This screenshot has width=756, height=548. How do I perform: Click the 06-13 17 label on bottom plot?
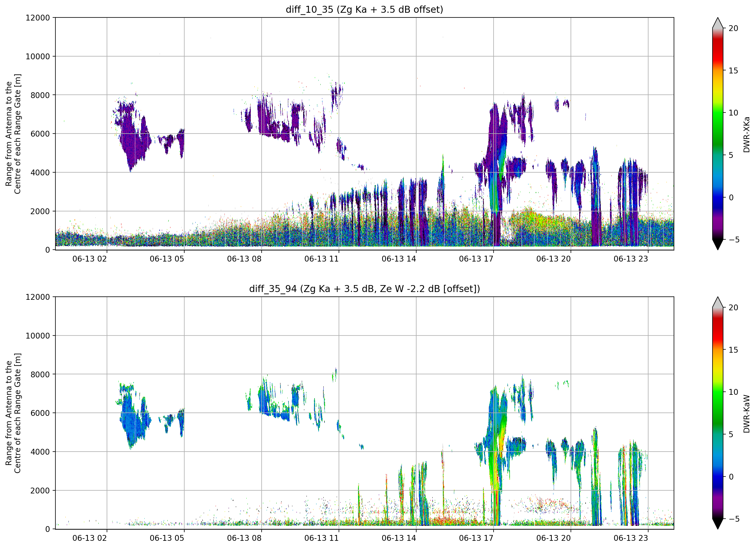pyautogui.click(x=476, y=538)
